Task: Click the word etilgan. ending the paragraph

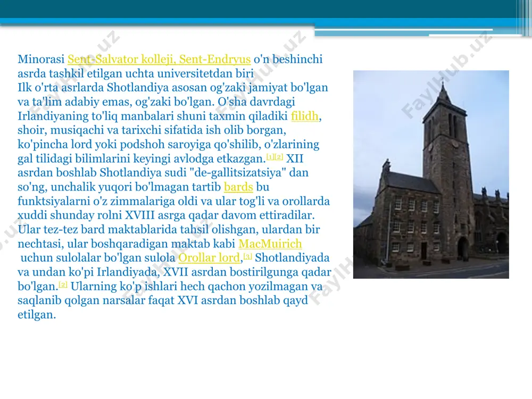Action: [x=37, y=314]
